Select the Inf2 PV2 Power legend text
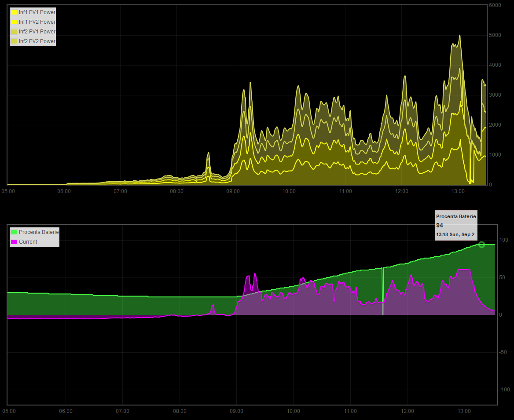 (37, 41)
